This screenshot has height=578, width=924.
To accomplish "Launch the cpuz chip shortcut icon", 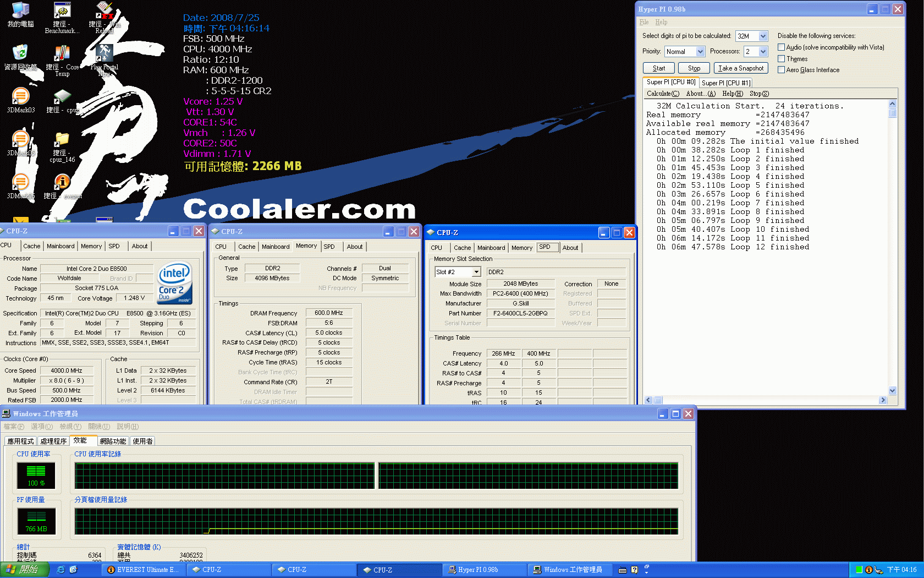I will tap(62, 100).
